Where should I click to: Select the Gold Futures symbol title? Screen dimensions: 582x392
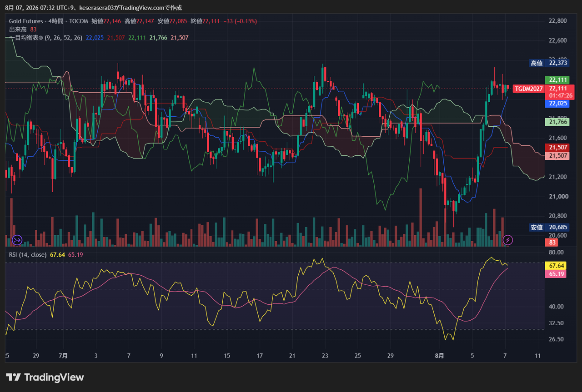[x=26, y=21]
